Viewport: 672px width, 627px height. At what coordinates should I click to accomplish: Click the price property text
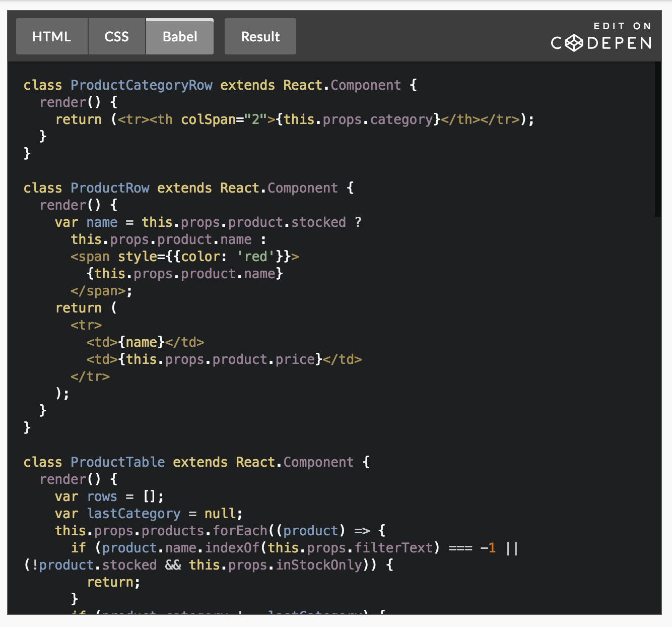point(295,359)
